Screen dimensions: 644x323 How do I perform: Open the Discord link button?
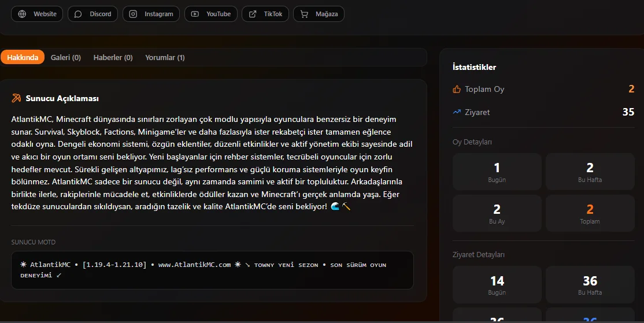(x=93, y=14)
